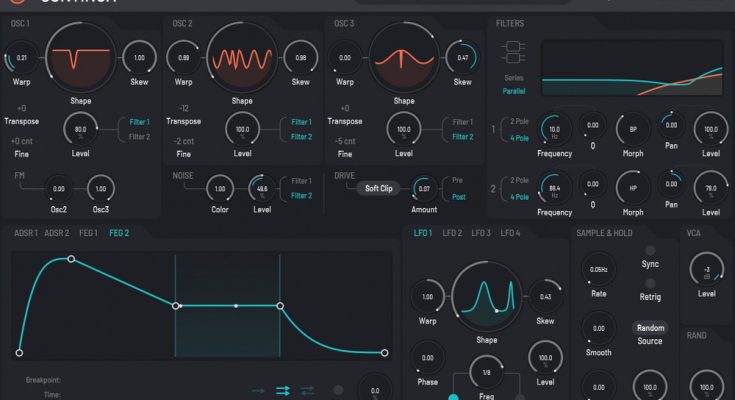Open filter 1 BP Morph selector
This screenshot has width=735, height=400.
click(x=633, y=127)
